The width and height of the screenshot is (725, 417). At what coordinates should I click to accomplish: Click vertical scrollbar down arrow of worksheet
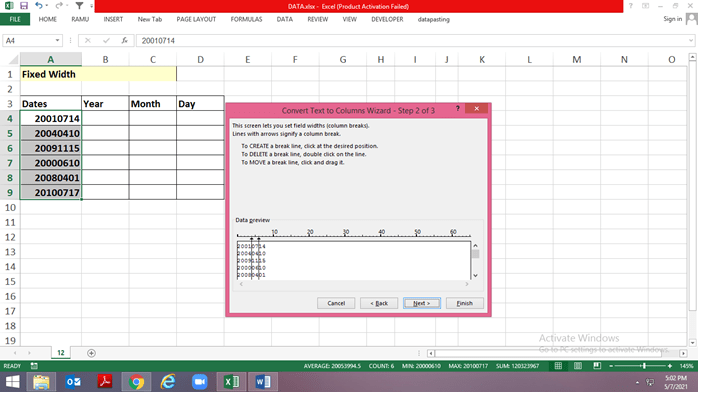(x=692, y=343)
